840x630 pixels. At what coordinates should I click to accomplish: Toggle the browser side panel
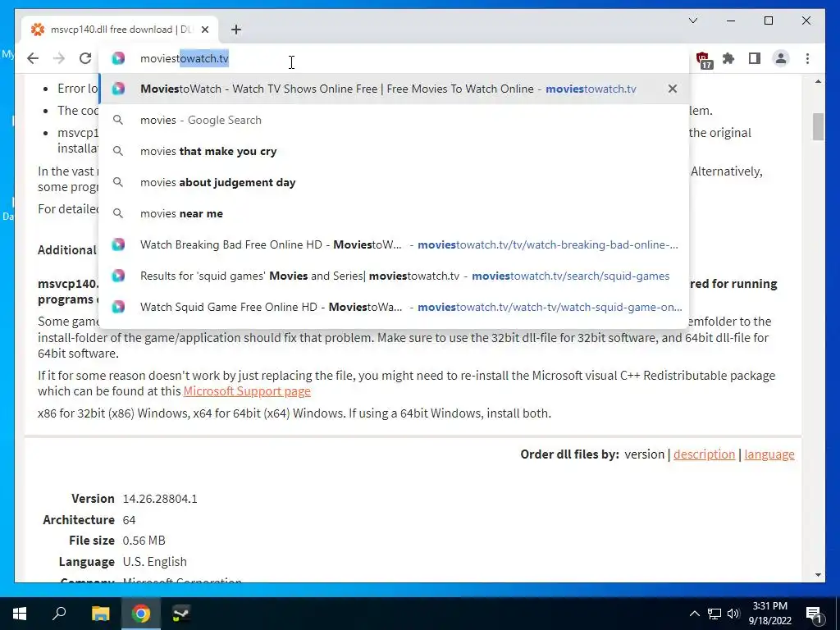(x=755, y=58)
